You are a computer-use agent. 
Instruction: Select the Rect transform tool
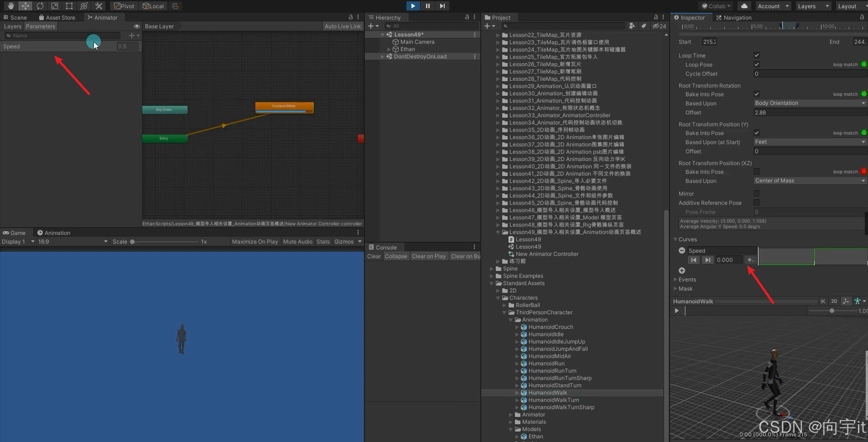click(69, 6)
